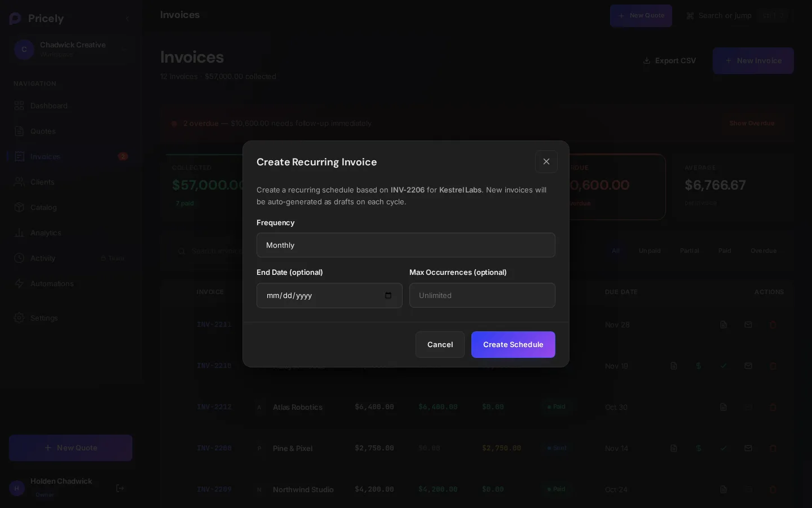Open Analytics in the sidebar

70,233
